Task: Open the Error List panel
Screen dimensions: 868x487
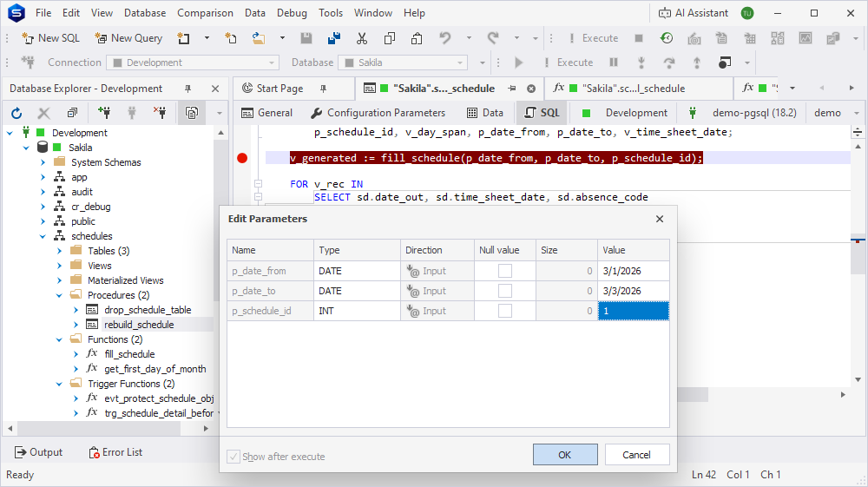Action: 115,452
